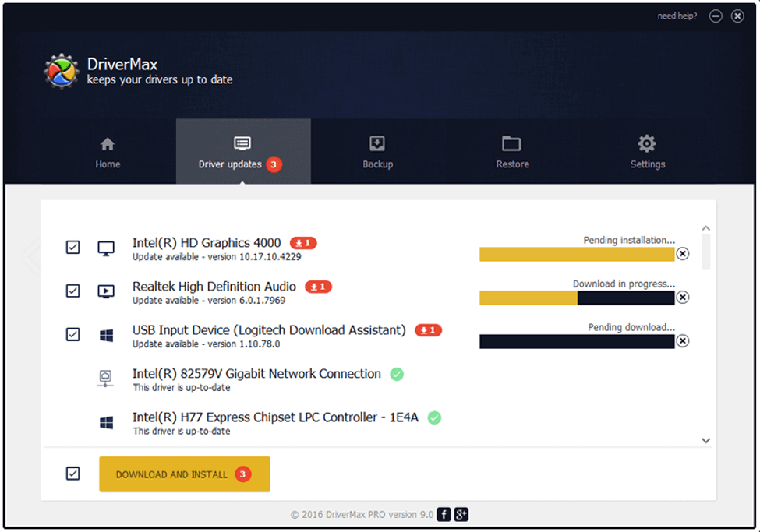The width and height of the screenshot is (760, 532).
Task: Click the green up-to-date checkmark for Intel 82579V
Action: coord(395,374)
